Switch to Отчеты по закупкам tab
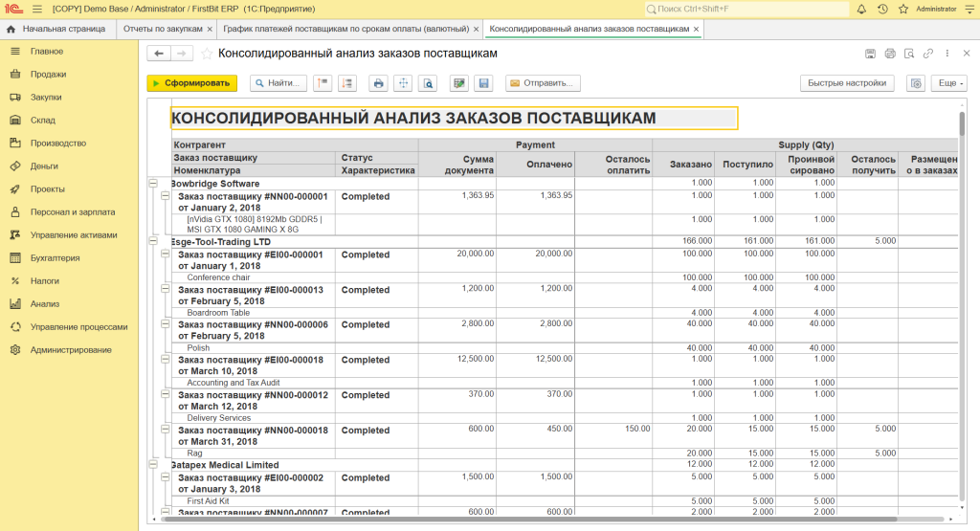Screen dimensions: 980x531 coord(163,29)
